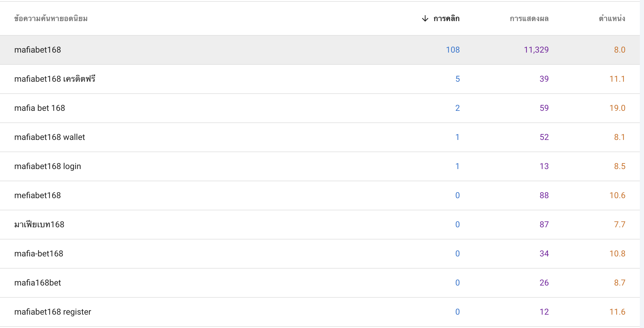Open the mafia-bet168 query row
This screenshot has height=328, width=644.
click(320, 254)
